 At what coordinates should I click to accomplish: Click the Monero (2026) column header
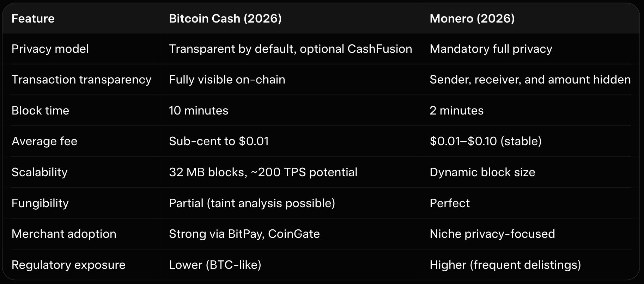[x=472, y=18]
